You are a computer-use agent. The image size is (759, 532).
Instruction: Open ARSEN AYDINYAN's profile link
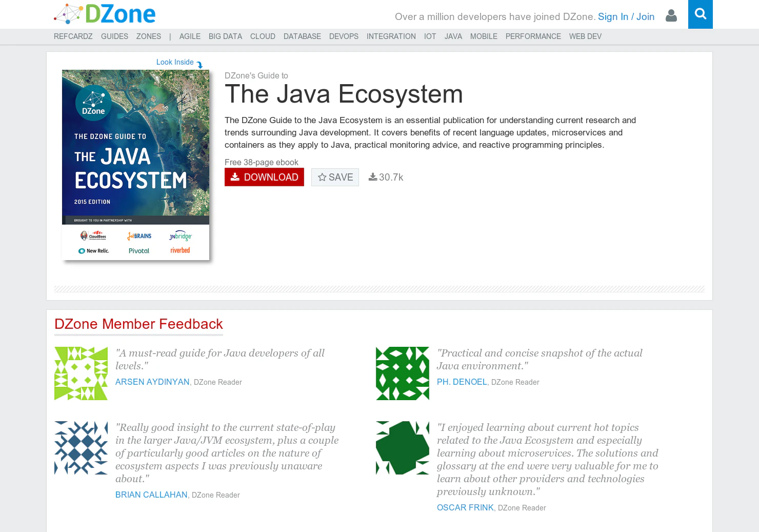pos(152,382)
